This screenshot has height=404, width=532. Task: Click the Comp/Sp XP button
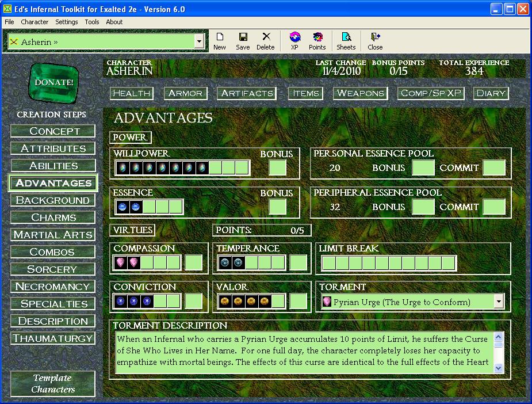[x=431, y=93]
